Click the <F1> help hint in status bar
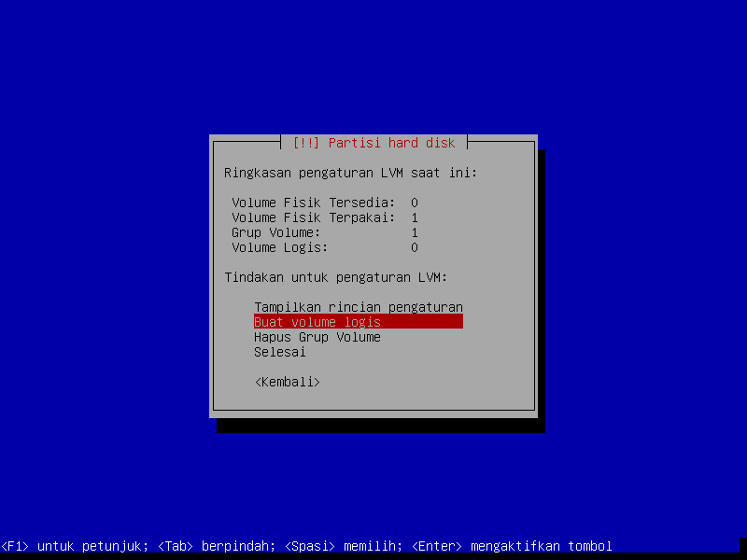This screenshot has height=560, width=747. click(15, 546)
